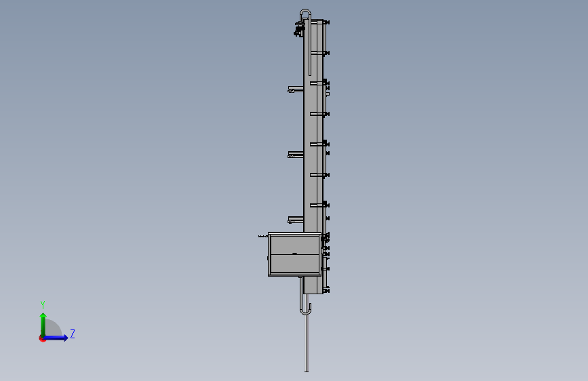Select the tall vertical column body
Screen dimensions: 588x381
(x=313, y=157)
